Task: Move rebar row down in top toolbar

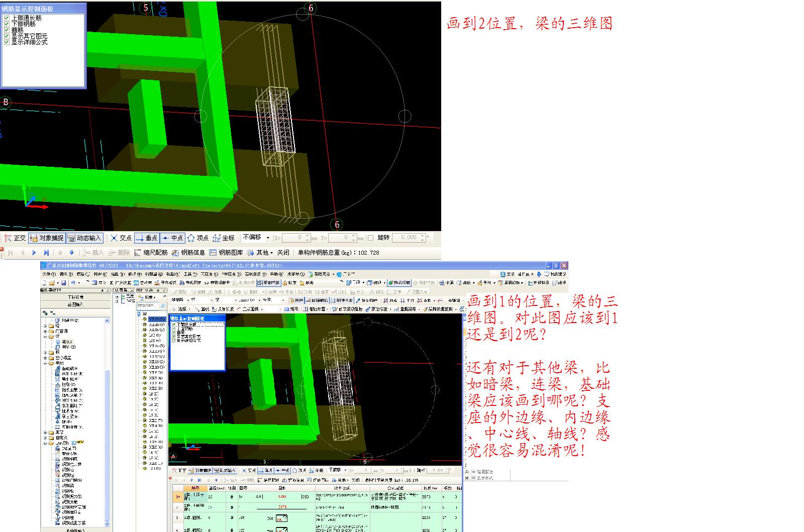Action: 71,253
